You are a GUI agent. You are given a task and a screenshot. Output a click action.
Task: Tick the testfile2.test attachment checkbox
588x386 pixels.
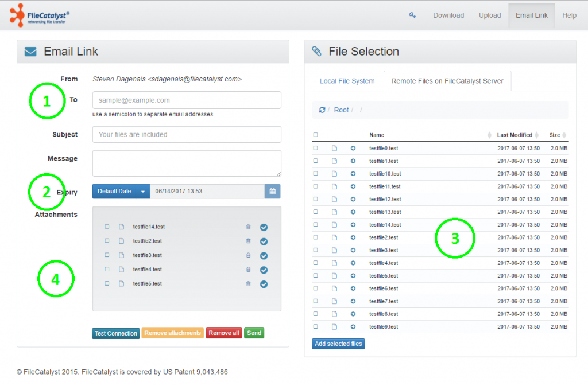coord(107,241)
